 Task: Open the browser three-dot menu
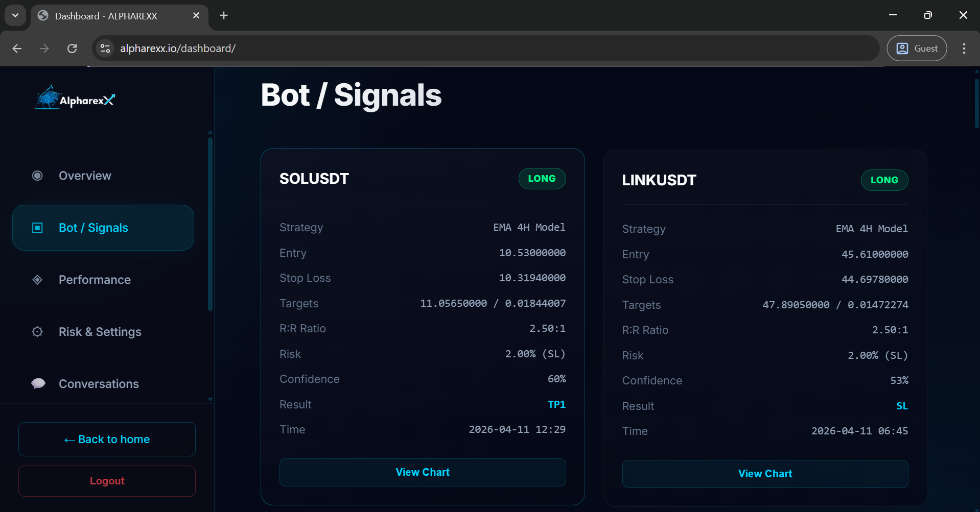coord(964,48)
